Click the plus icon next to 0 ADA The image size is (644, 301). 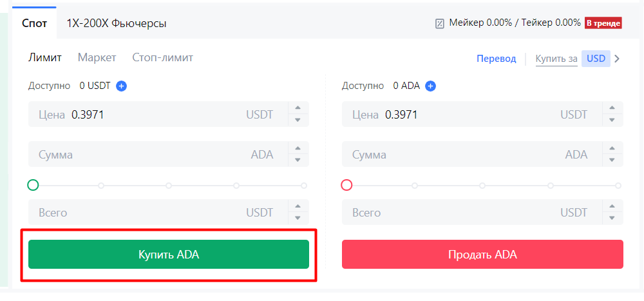431,86
